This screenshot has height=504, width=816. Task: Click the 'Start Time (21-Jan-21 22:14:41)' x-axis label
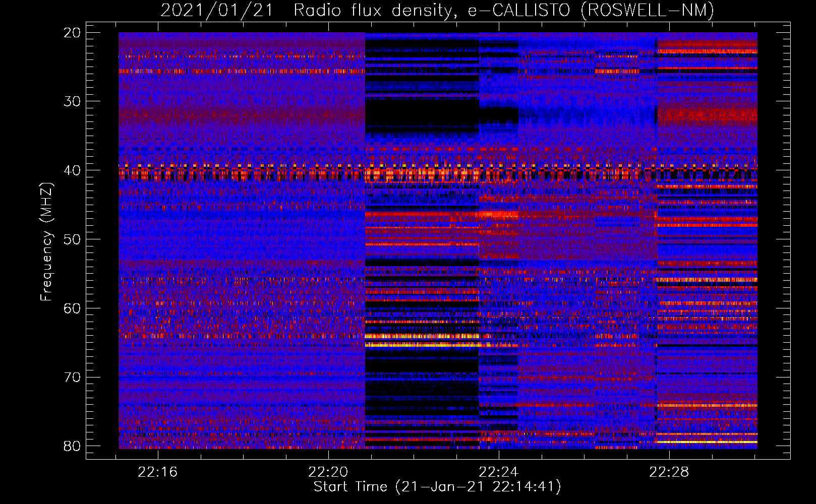point(437,487)
